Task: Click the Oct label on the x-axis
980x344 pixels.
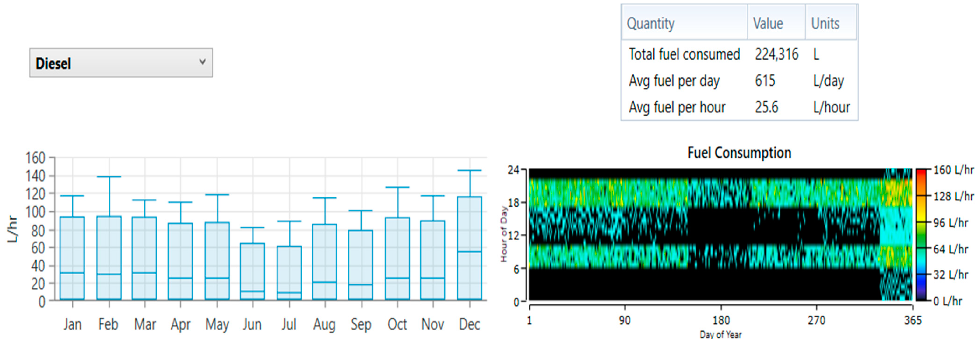Action: pos(397,324)
